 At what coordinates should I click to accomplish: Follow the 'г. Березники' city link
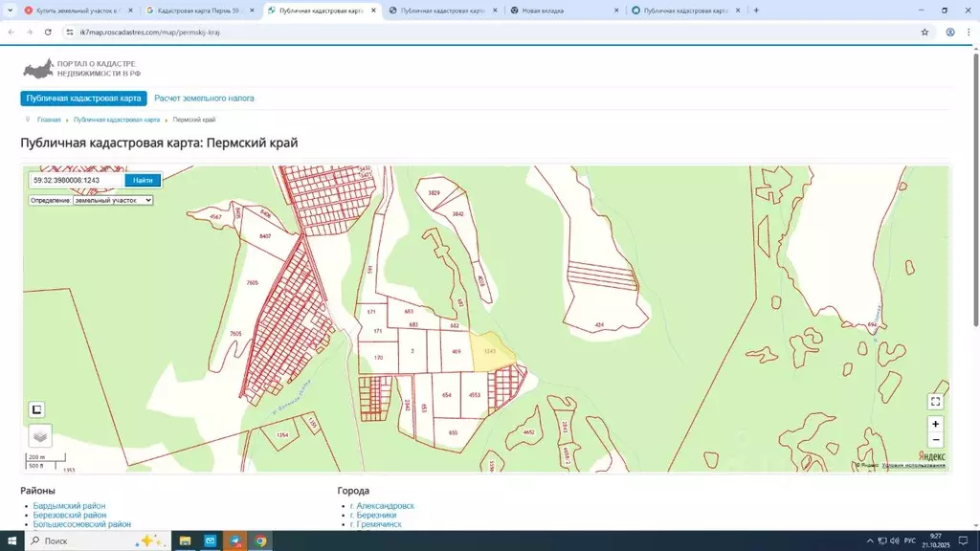[375, 515]
